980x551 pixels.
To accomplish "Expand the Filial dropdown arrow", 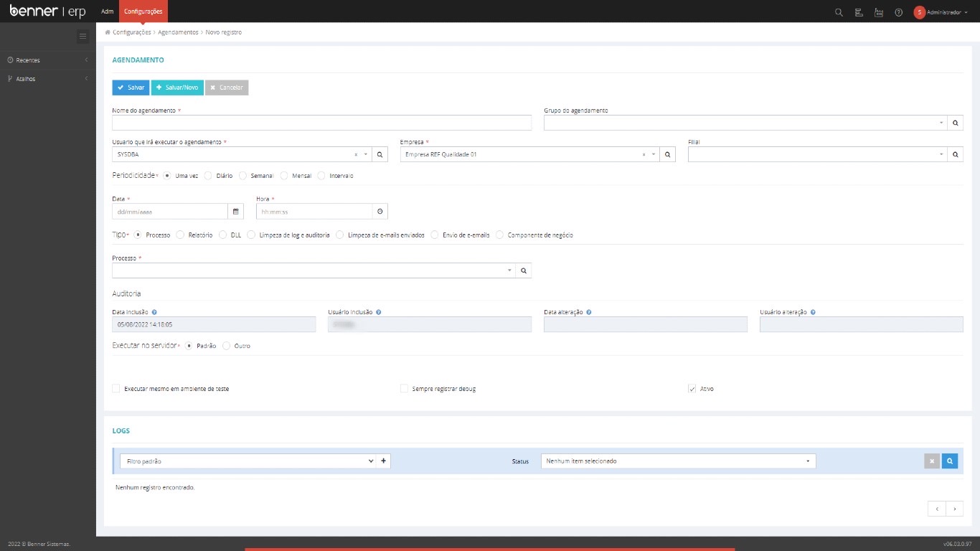I will [x=941, y=154].
